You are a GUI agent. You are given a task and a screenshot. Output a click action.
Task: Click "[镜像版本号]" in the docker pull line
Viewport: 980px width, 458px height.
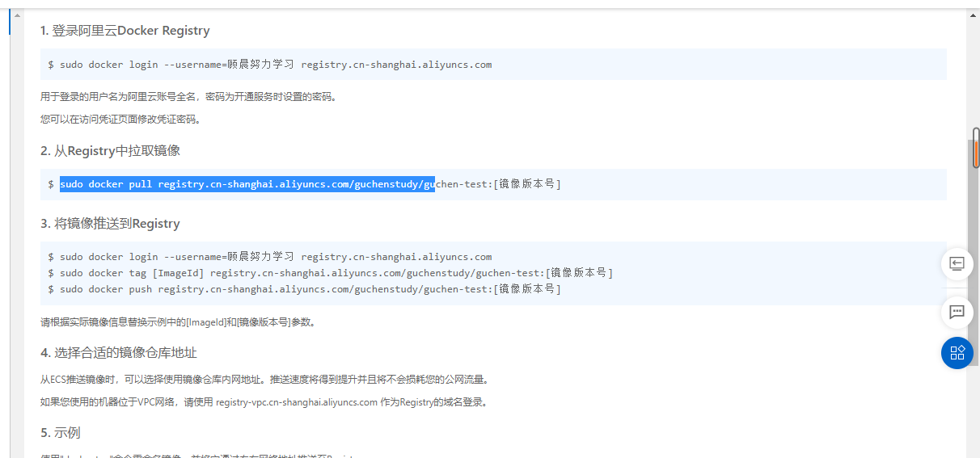(527, 184)
